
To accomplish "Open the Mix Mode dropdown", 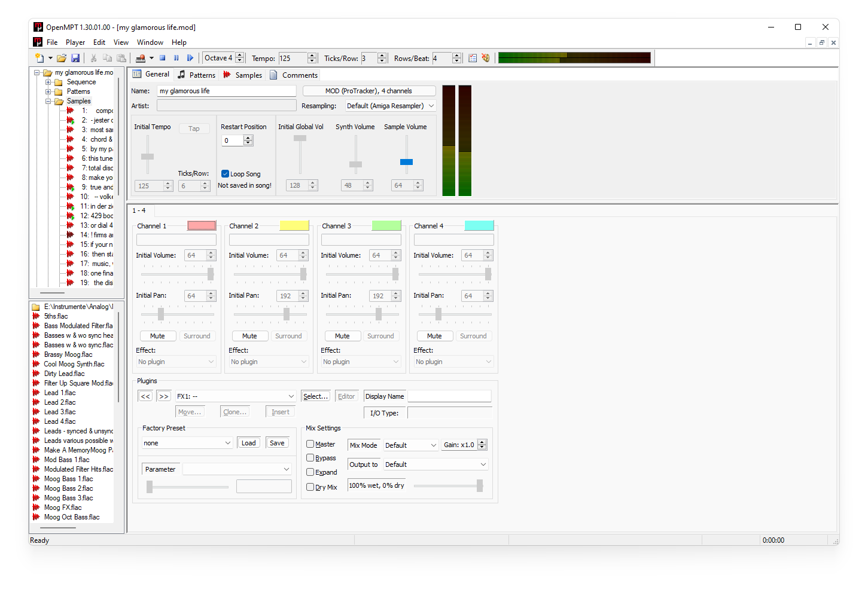I will (x=410, y=445).
